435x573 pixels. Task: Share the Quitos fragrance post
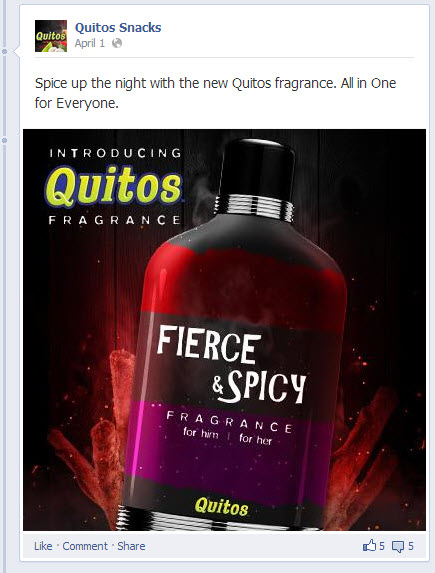click(131, 546)
